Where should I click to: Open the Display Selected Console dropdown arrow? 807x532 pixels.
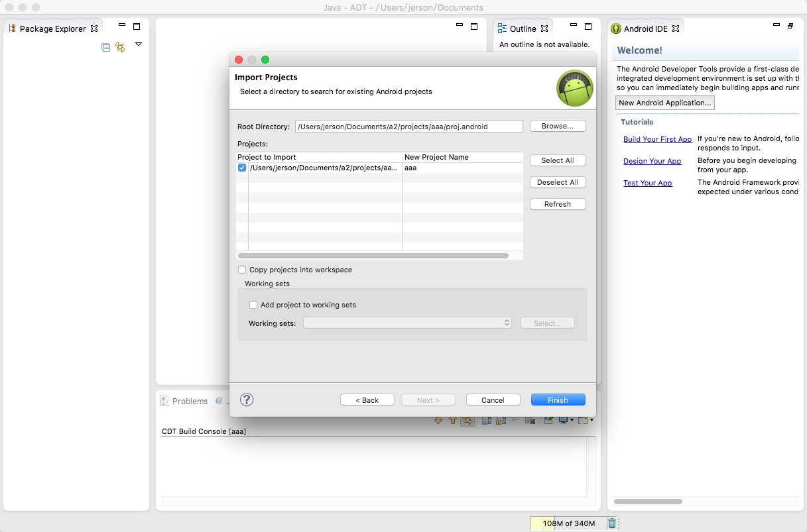572,420
